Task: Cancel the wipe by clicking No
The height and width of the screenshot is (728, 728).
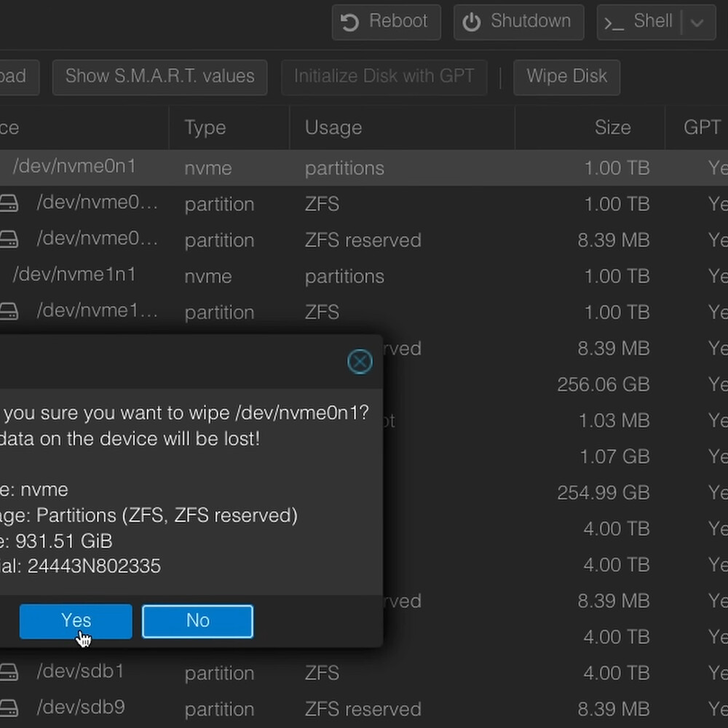Action: point(197,621)
